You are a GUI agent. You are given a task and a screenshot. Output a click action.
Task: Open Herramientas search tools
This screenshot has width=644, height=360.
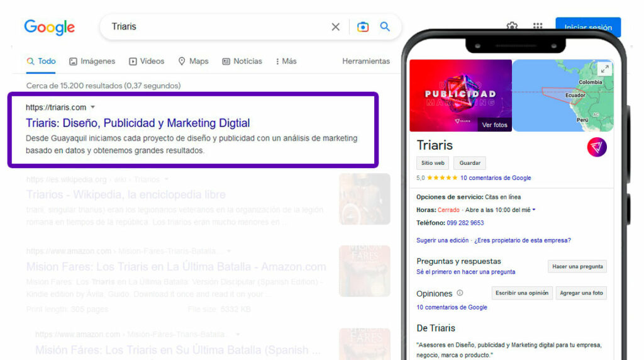pos(366,61)
